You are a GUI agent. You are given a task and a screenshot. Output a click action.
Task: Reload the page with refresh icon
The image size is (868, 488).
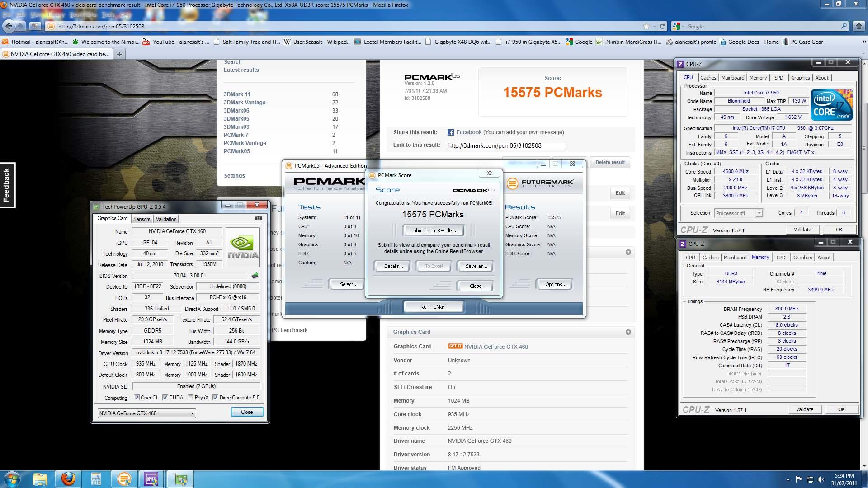662,26
